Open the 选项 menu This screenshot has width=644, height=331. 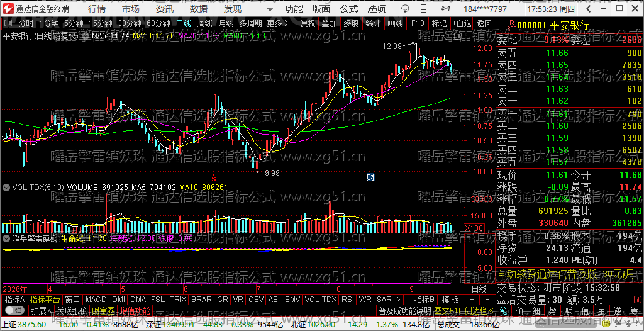tap(377, 9)
